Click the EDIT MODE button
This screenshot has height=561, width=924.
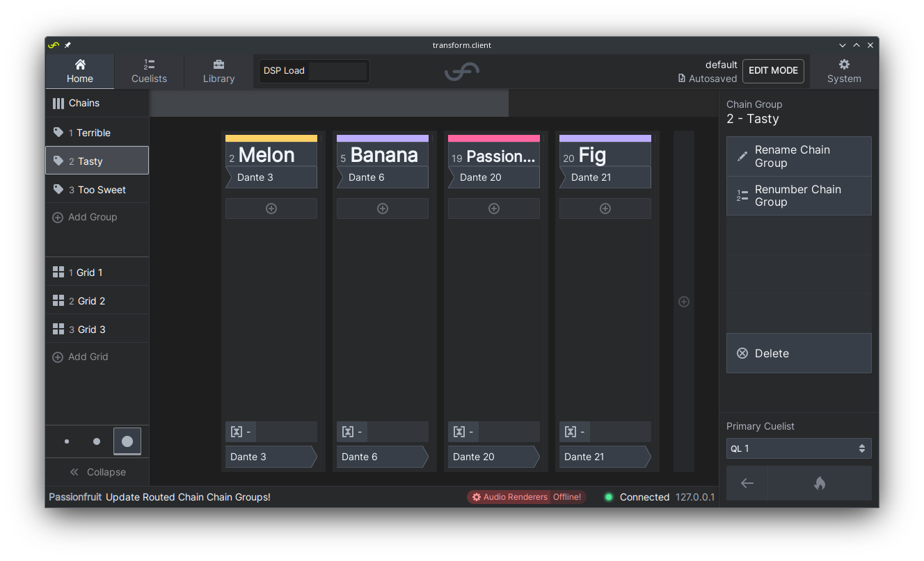point(773,71)
